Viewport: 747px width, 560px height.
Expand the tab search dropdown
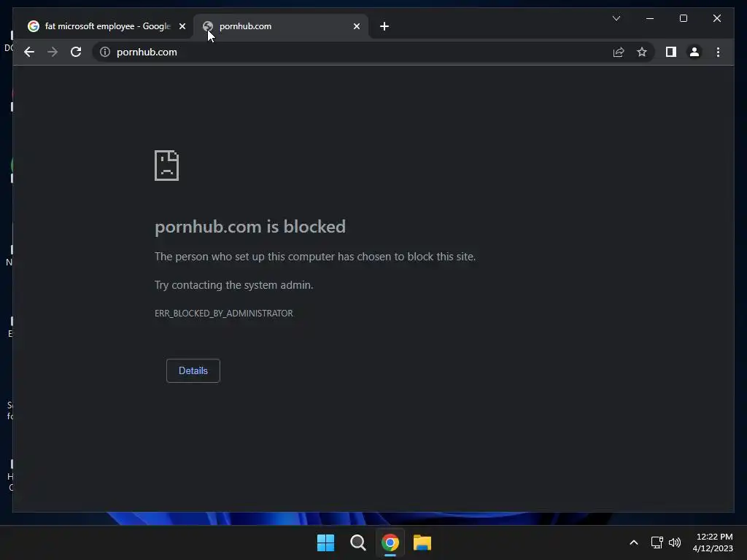616,18
